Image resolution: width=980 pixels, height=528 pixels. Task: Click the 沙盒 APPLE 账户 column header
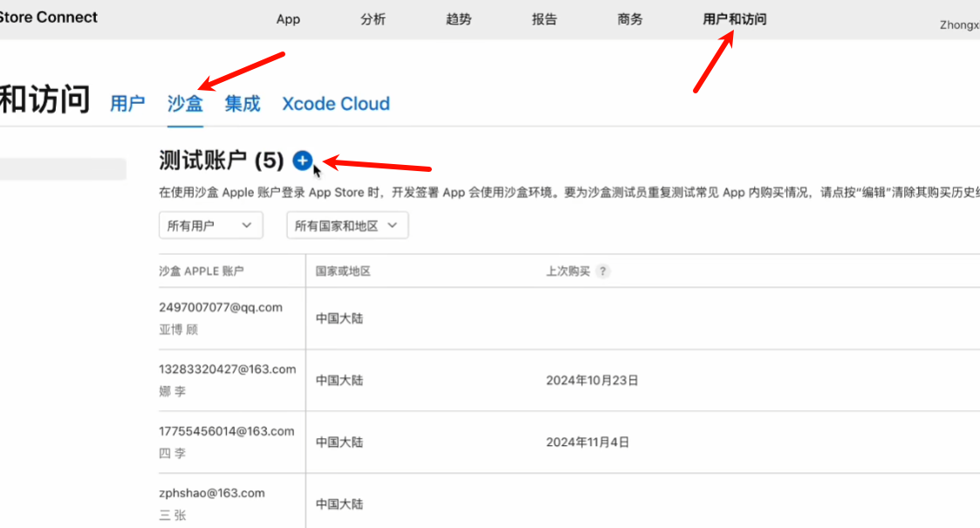[202, 271]
